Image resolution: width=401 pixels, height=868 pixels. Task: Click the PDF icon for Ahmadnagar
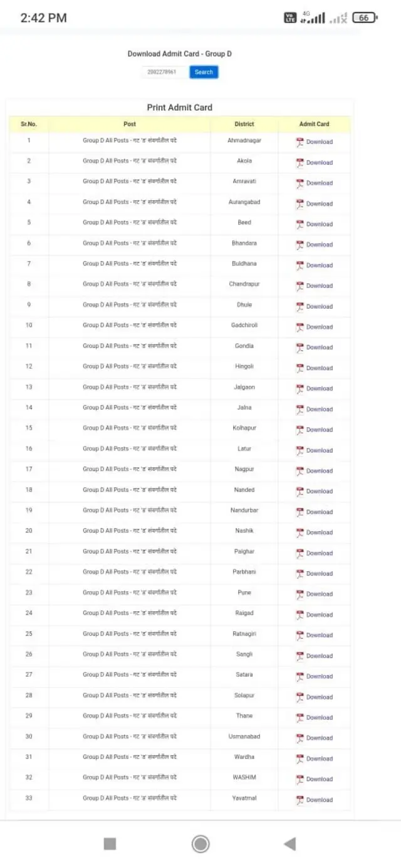[x=299, y=142]
